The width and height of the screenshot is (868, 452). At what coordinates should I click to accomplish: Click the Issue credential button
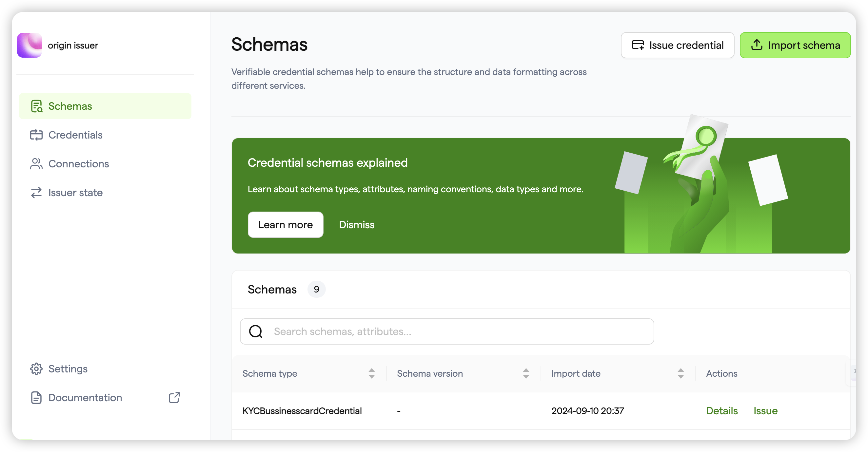(x=677, y=45)
